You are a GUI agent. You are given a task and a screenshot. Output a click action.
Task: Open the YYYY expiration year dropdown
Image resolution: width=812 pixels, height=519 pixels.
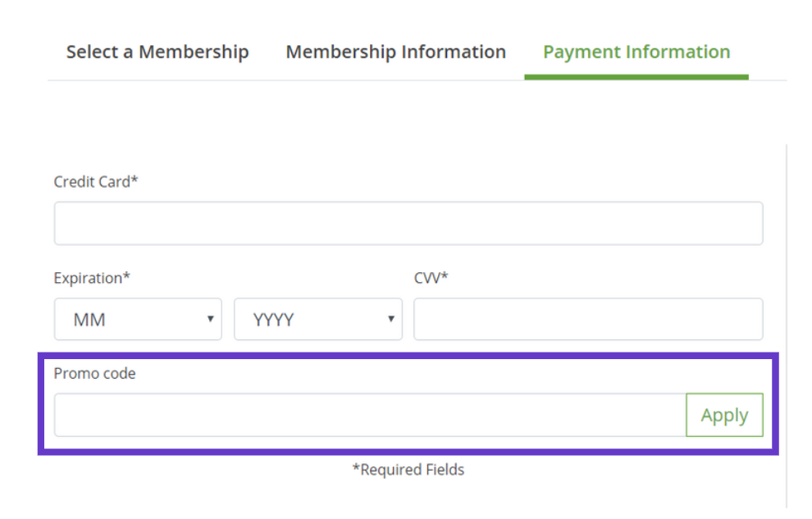click(x=317, y=319)
